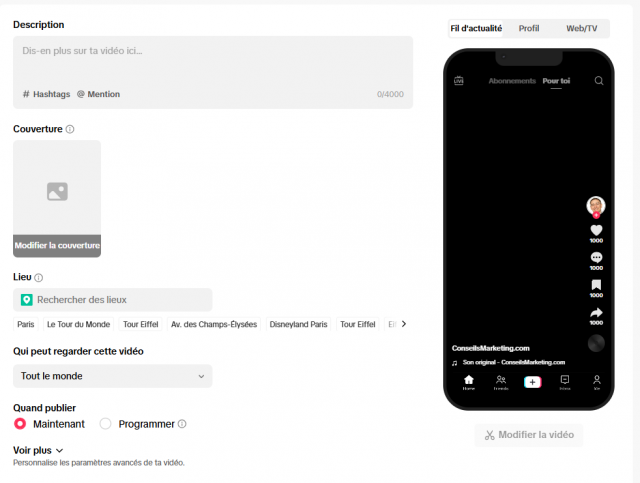Click the Home icon in preview navbar
Image resolution: width=640 pixels, height=483 pixels.
tap(469, 382)
